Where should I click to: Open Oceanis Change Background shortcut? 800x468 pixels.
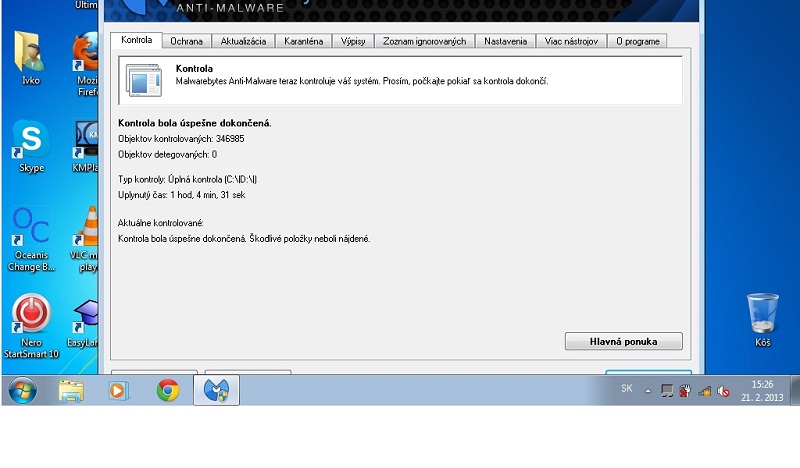tap(31, 228)
